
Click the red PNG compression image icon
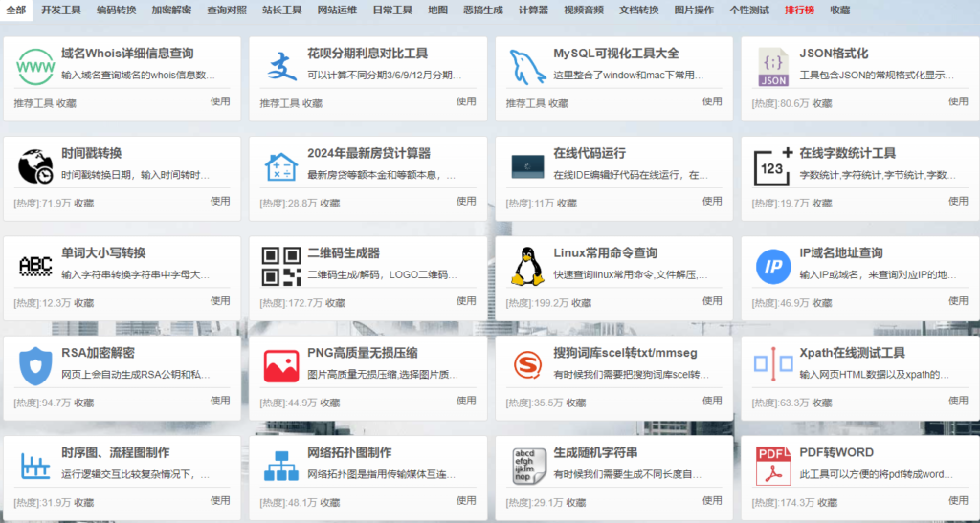point(281,365)
